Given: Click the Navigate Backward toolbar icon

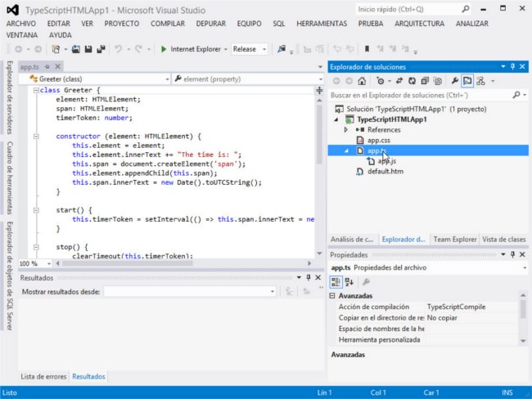Looking at the screenshot, I should (x=19, y=49).
